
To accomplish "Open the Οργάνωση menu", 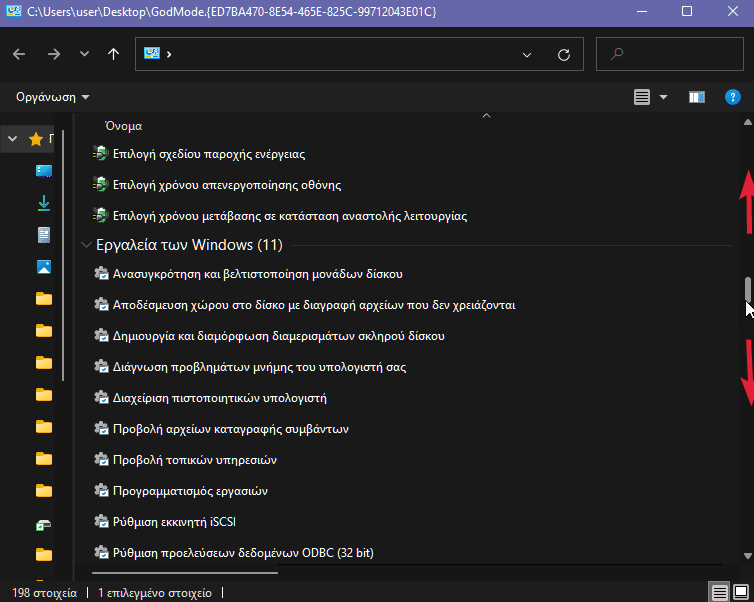I will pyautogui.click(x=52, y=97).
